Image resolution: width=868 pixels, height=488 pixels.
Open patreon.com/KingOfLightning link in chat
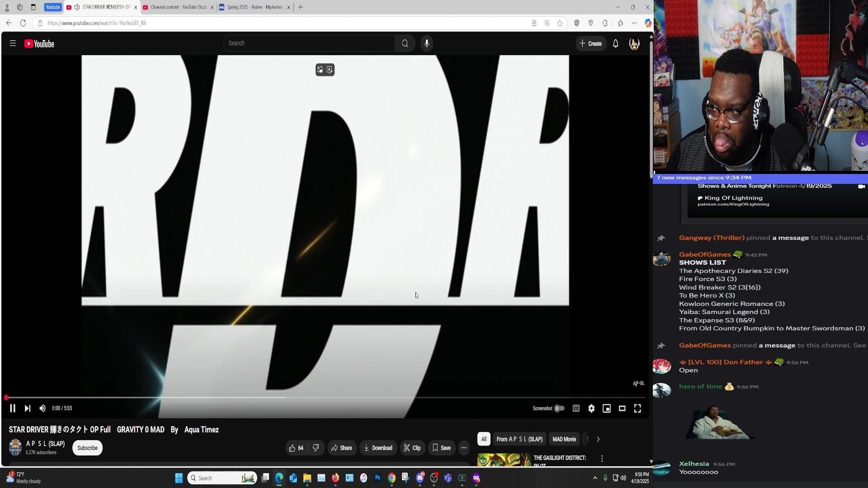coord(733,204)
